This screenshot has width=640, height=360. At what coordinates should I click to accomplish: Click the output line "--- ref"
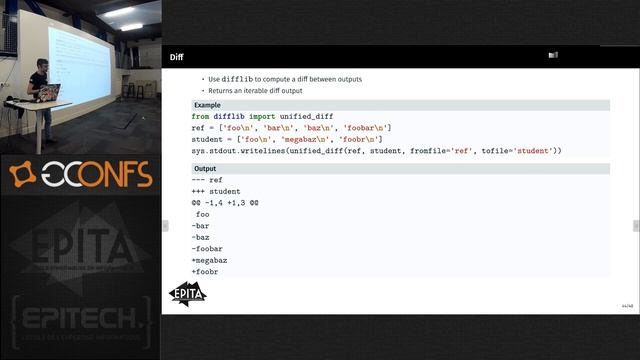click(207, 180)
